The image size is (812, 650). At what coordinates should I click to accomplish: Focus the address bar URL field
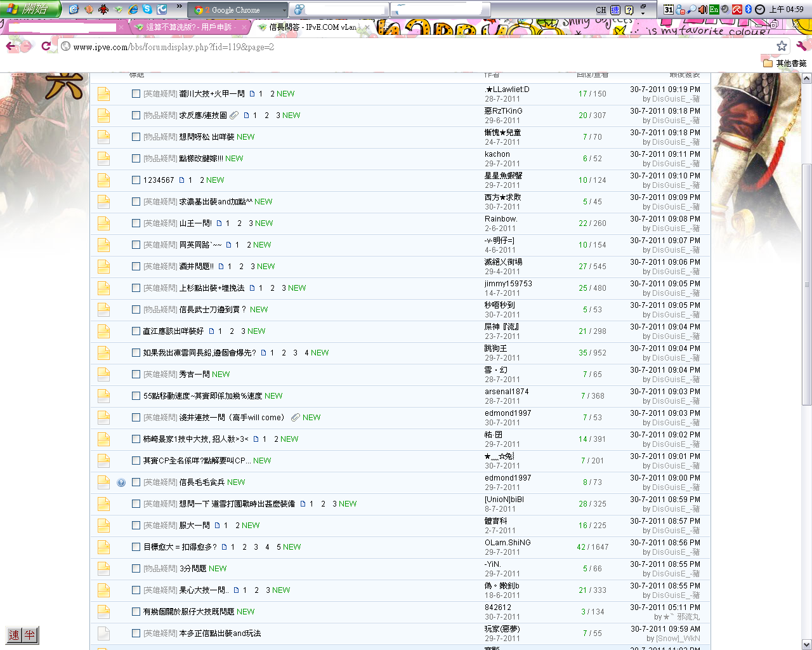[419, 46]
